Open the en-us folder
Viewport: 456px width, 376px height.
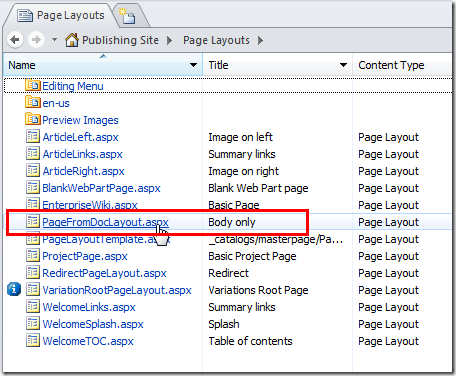tap(56, 103)
